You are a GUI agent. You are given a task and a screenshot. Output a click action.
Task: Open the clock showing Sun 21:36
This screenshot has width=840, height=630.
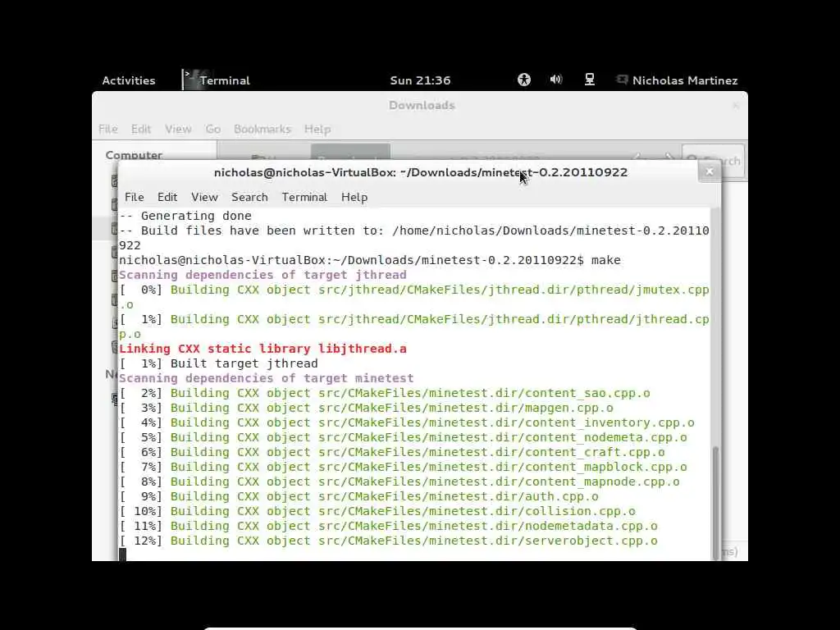420,80
